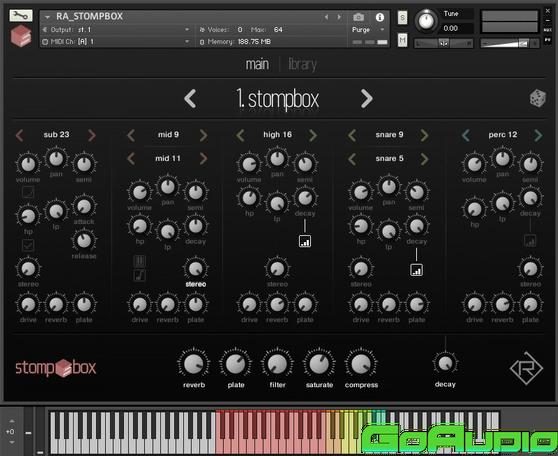This screenshot has height=456, width=558.
Task: Select previous mid 9 sample arrow
Action: point(131,135)
